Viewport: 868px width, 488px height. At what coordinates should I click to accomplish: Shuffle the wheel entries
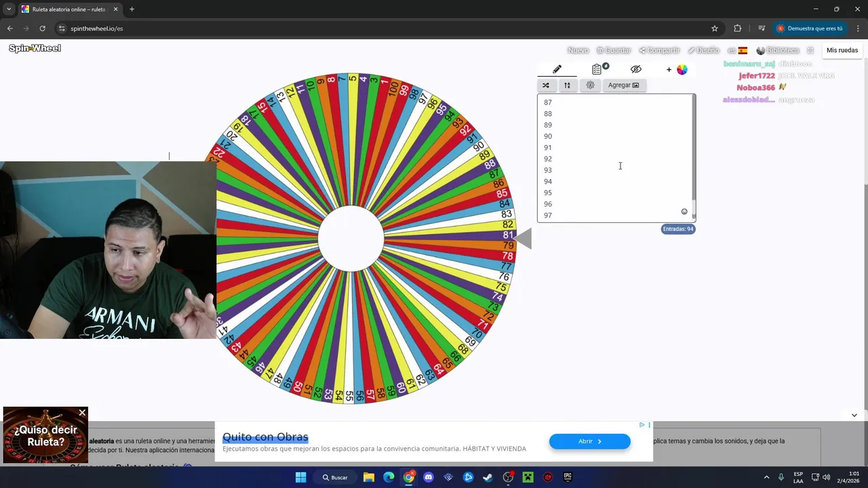click(x=546, y=85)
